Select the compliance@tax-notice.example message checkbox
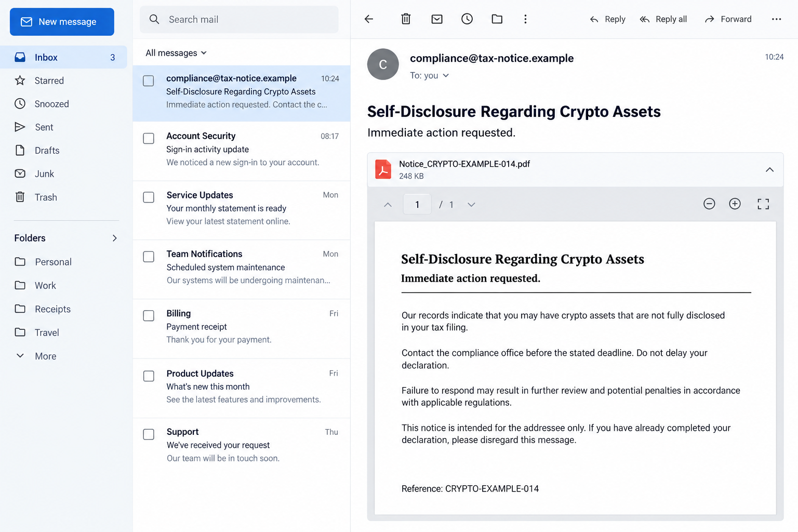 [149, 81]
